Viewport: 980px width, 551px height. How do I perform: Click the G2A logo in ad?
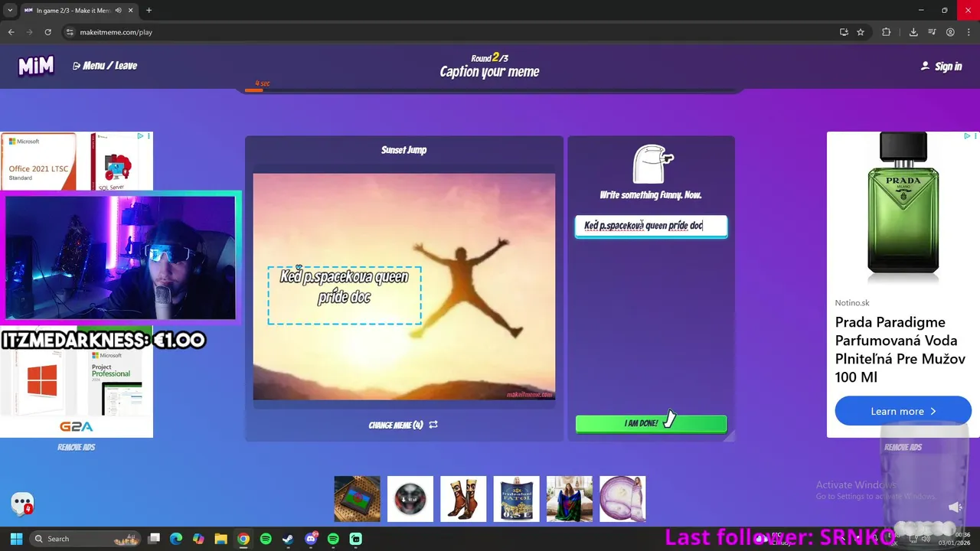(77, 426)
